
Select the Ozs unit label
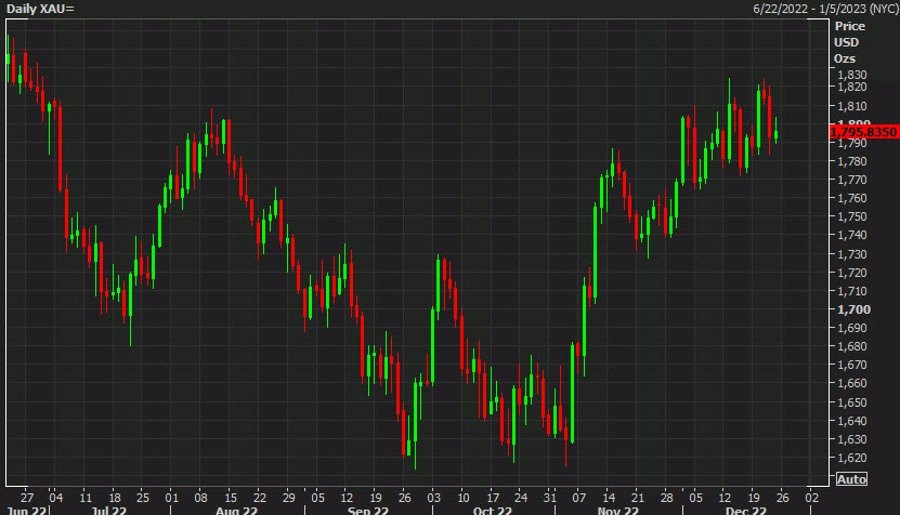click(846, 58)
